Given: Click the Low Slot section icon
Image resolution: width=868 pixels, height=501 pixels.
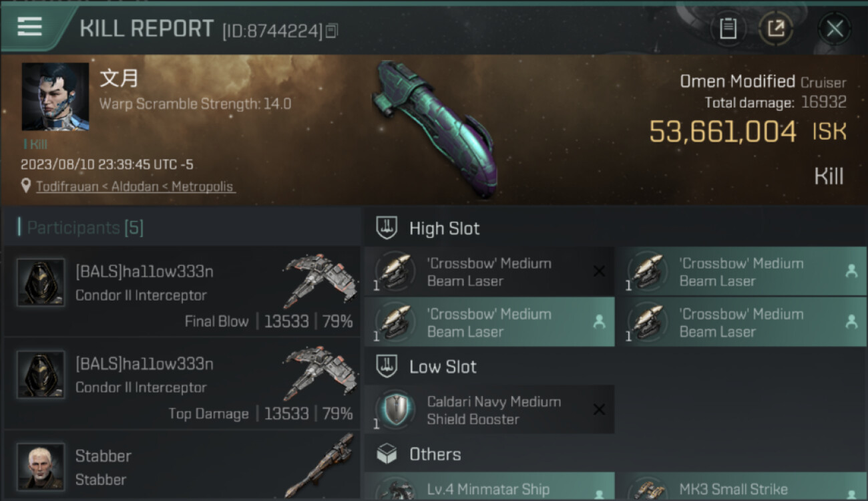Looking at the screenshot, I should click(x=387, y=366).
